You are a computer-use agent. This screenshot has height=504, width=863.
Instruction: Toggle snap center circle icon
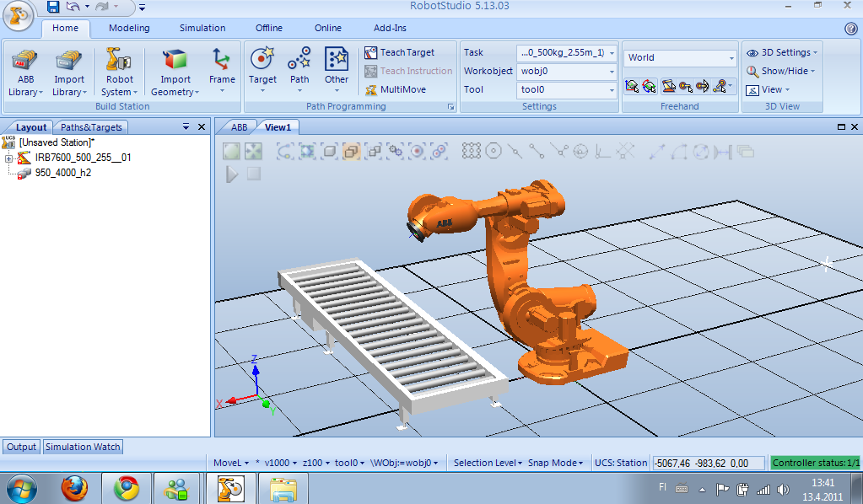pos(494,151)
